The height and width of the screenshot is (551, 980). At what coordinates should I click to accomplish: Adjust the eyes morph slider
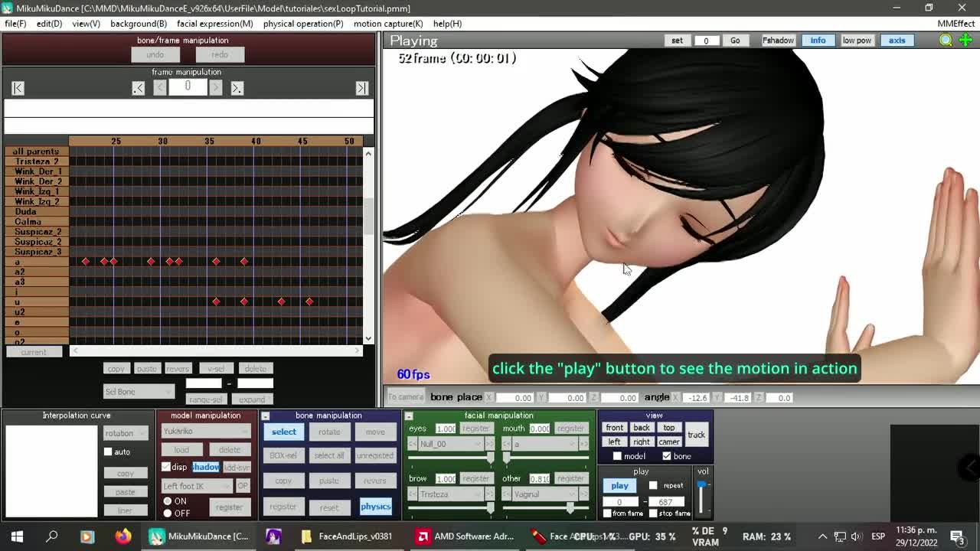(450, 457)
